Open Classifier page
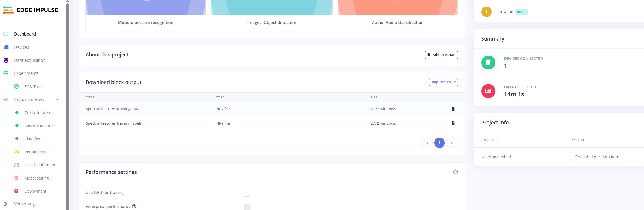The width and height of the screenshot is (644, 210). [32, 139]
